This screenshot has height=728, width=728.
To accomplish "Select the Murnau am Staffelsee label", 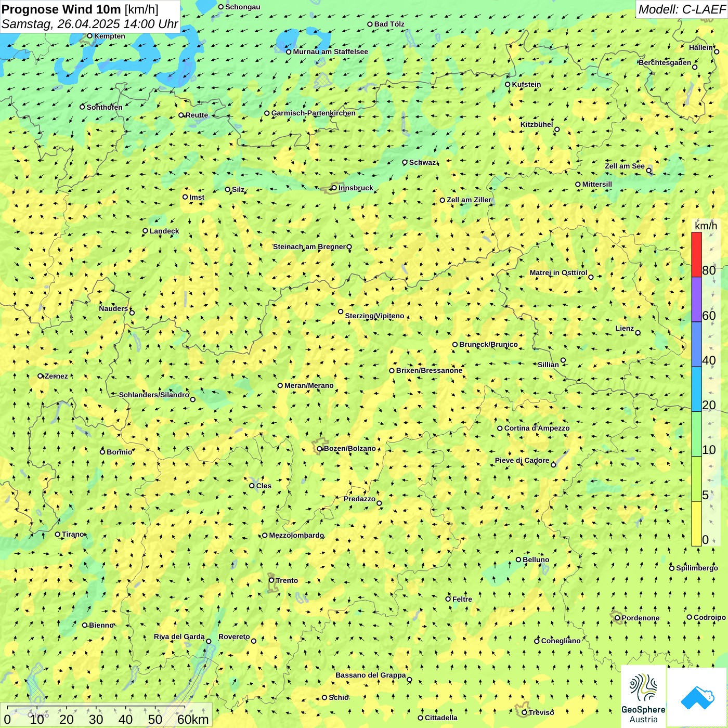I will (x=330, y=51).
